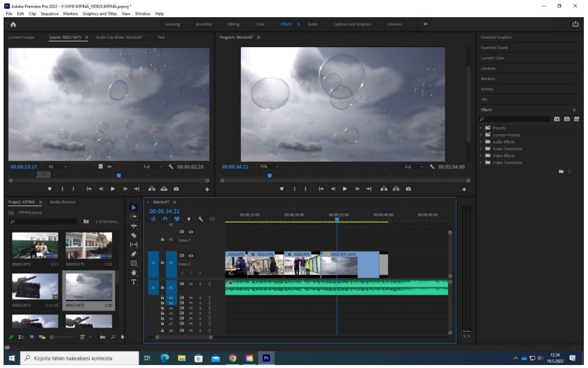
Task: Select the Type tool
Action: coord(134,282)
